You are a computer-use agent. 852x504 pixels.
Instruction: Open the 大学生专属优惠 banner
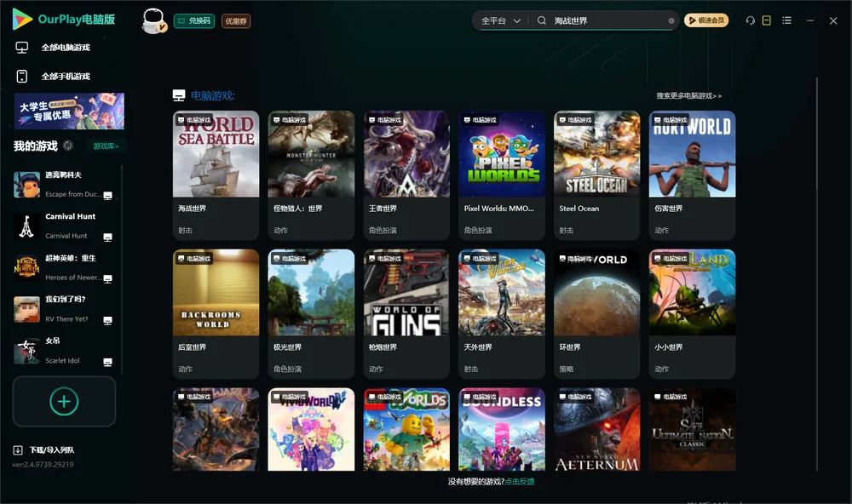tap(69, 111)
